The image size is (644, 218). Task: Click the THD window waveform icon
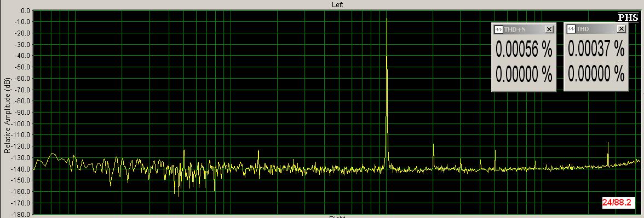tap(571, 28)
